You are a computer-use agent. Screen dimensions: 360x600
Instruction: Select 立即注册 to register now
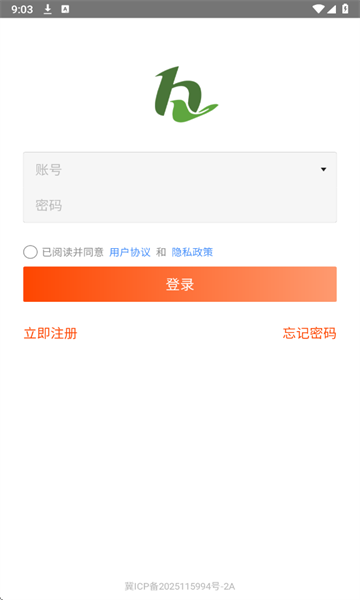tap(50, 333)
